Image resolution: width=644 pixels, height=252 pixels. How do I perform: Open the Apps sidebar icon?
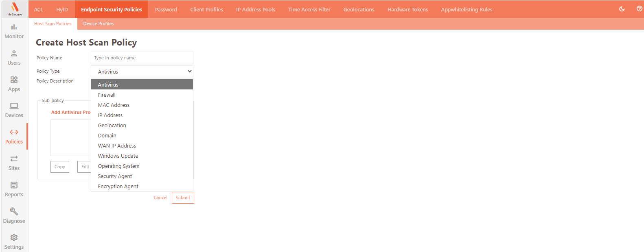(x=14, y=80)
